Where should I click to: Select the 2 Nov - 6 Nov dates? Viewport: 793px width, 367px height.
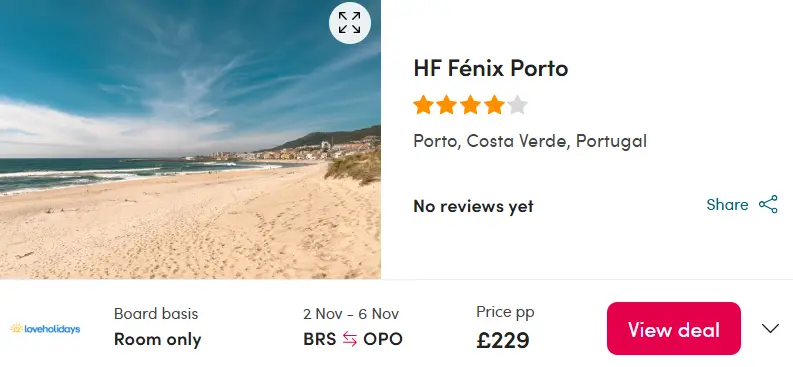tap(351, 314)
